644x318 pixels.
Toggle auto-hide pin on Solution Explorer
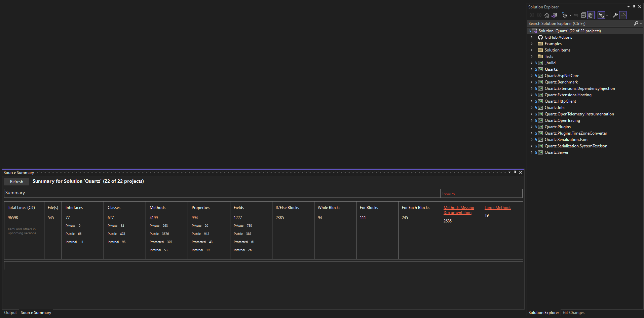pos(634,7)
